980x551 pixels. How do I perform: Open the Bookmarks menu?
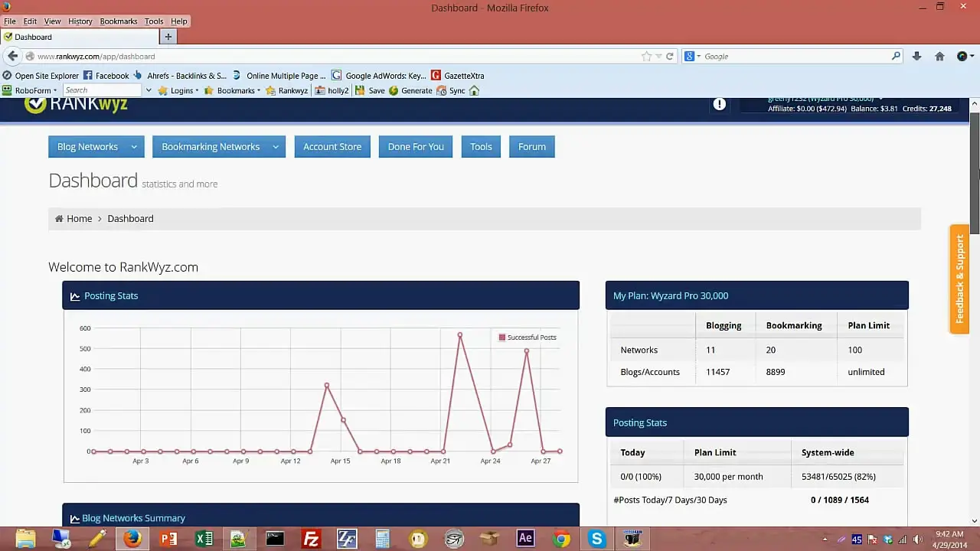[119, 21]
